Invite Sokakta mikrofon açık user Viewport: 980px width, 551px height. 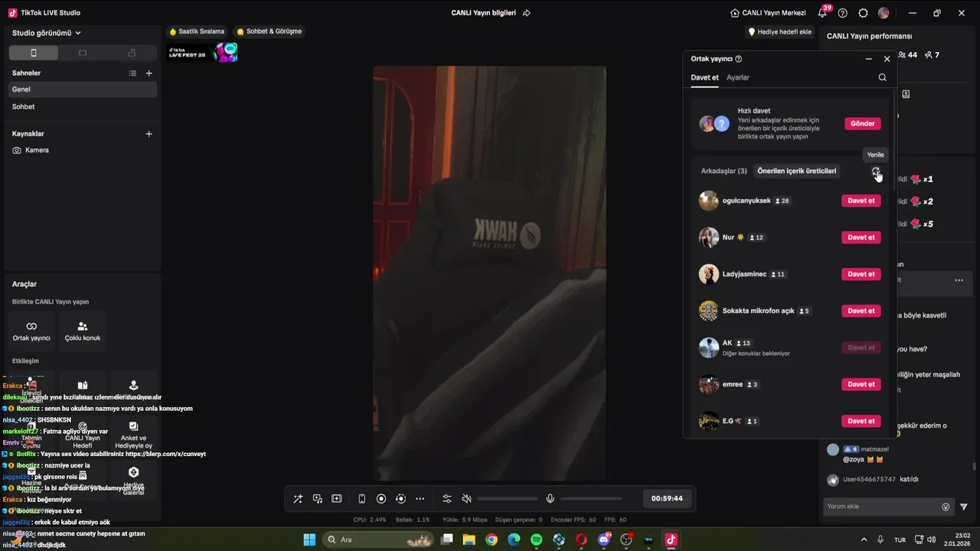tap(861, 311)
